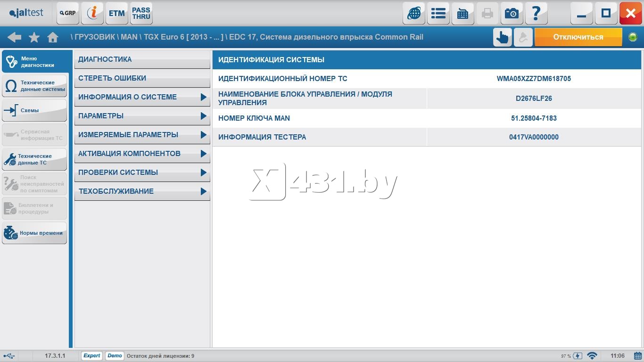Open Технические данные системы sidebar button

pos(34,86)
